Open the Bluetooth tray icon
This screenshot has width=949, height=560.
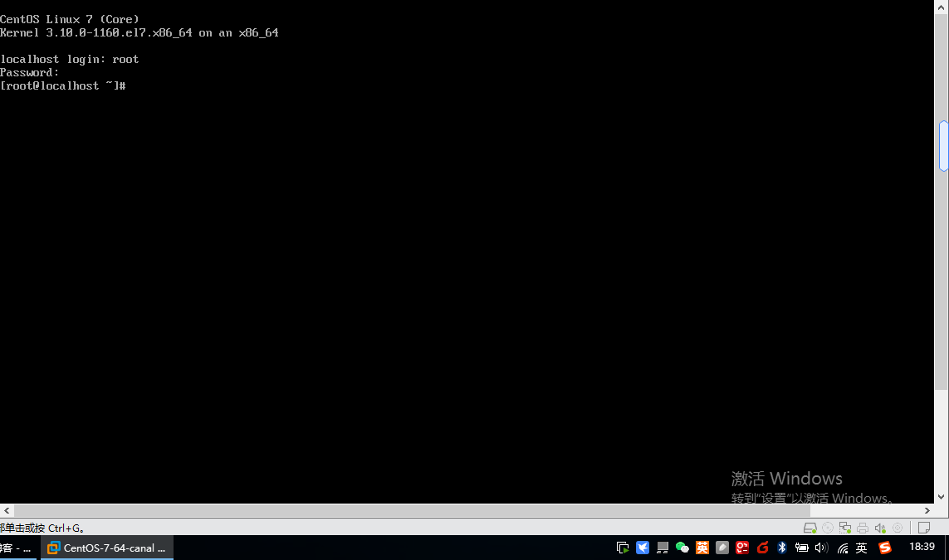(782, 548)
